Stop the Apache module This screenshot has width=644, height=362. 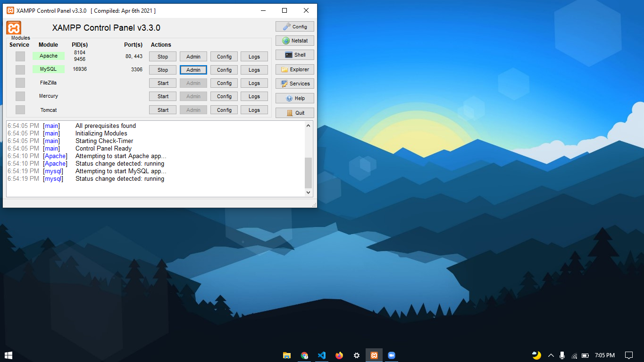pos(163,57)
